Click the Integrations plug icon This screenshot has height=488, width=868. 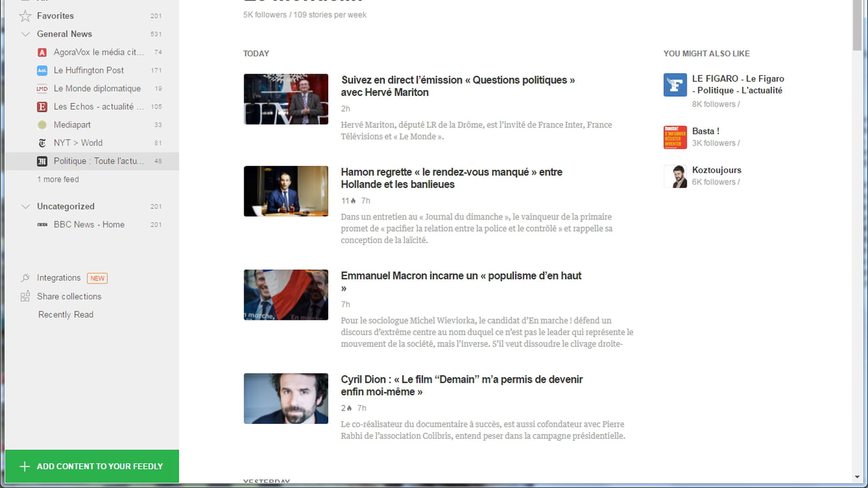coord(25,278)
